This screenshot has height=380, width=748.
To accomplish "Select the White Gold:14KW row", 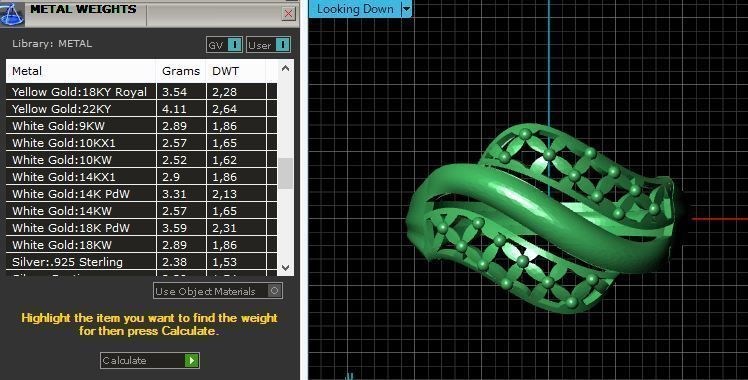I will 141,211.
